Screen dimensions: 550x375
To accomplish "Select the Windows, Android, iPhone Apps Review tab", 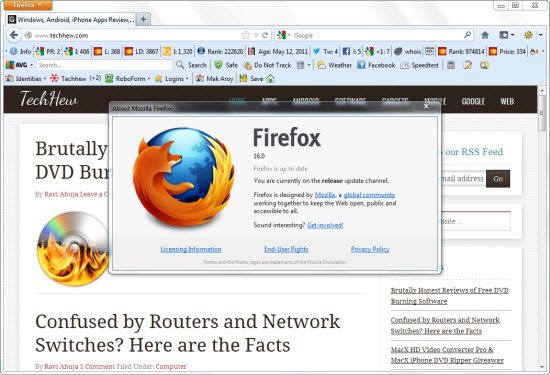I will pos(71,20).
